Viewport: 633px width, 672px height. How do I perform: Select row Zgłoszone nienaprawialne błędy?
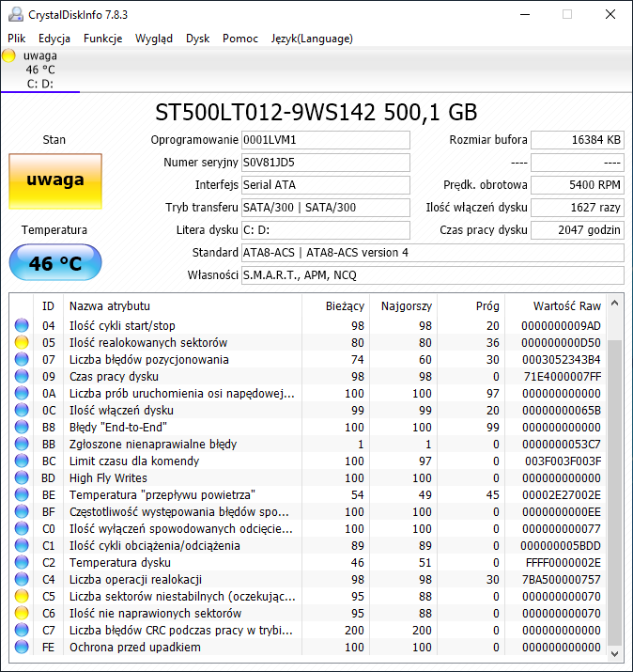click(307, 444)
